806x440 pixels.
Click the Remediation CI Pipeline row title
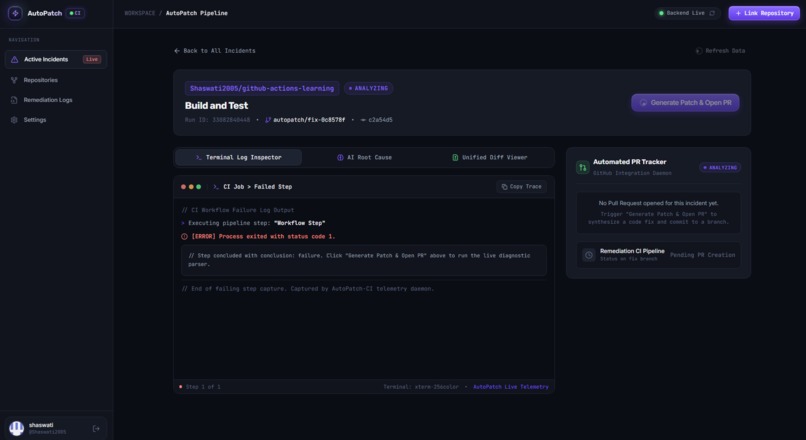click(x=632, y=251)
